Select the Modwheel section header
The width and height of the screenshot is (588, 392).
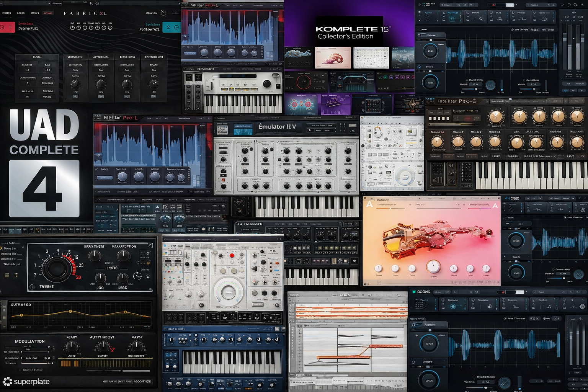point(75,57)
